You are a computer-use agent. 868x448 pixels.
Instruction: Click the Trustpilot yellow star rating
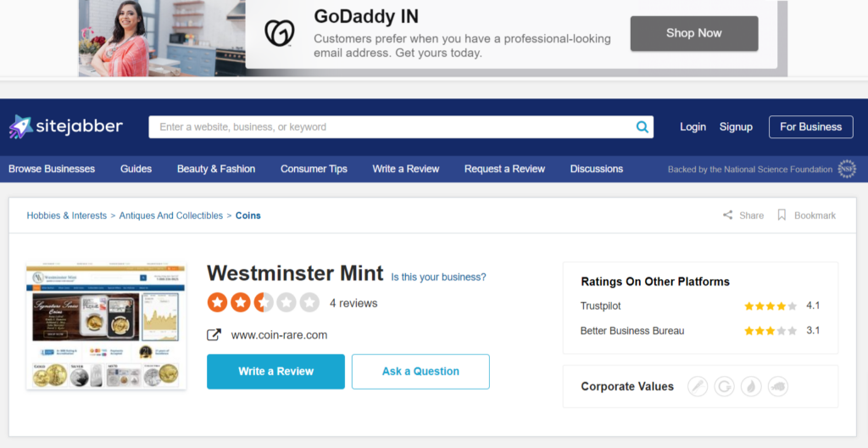771,306
